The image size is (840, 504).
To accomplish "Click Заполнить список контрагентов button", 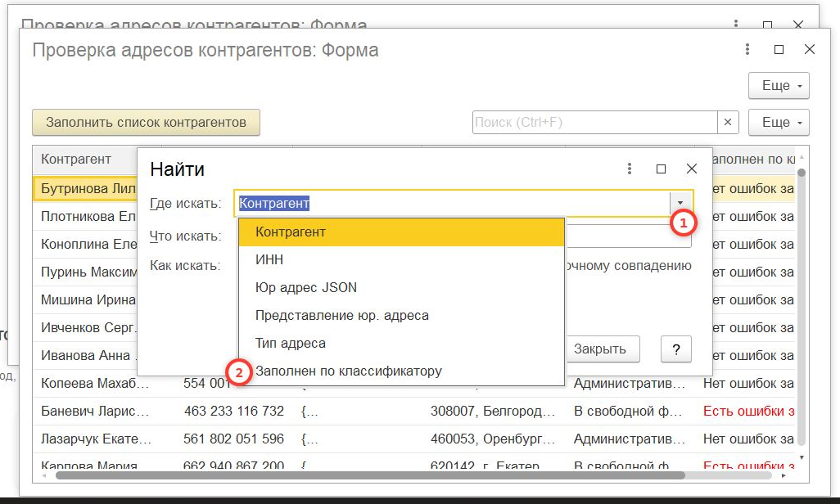I will coord(146,123).
